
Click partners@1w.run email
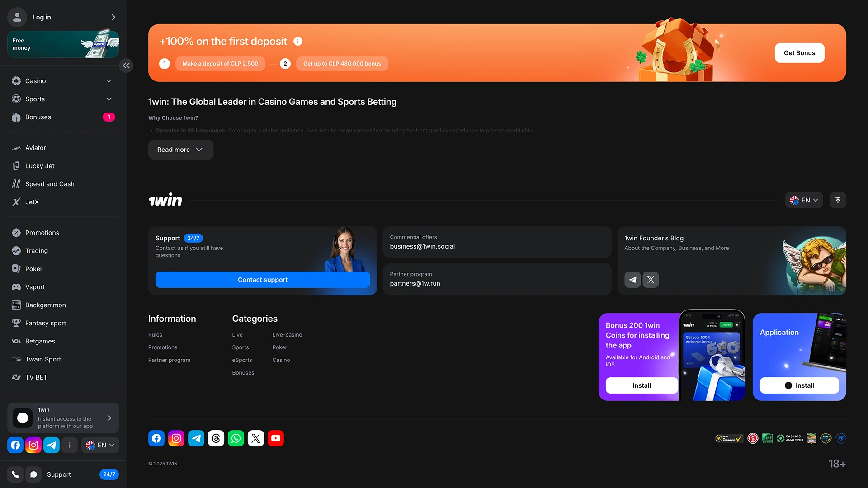(x=415, y=283)
